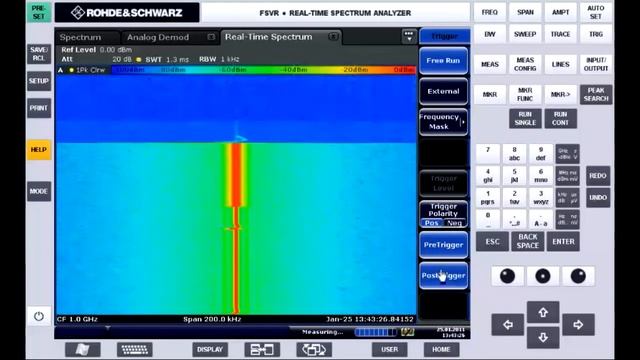Image resolution: width=640 pixels, height=360 pixels.
Task: Click the split/maximize screen icon
Action: point(262,349)
